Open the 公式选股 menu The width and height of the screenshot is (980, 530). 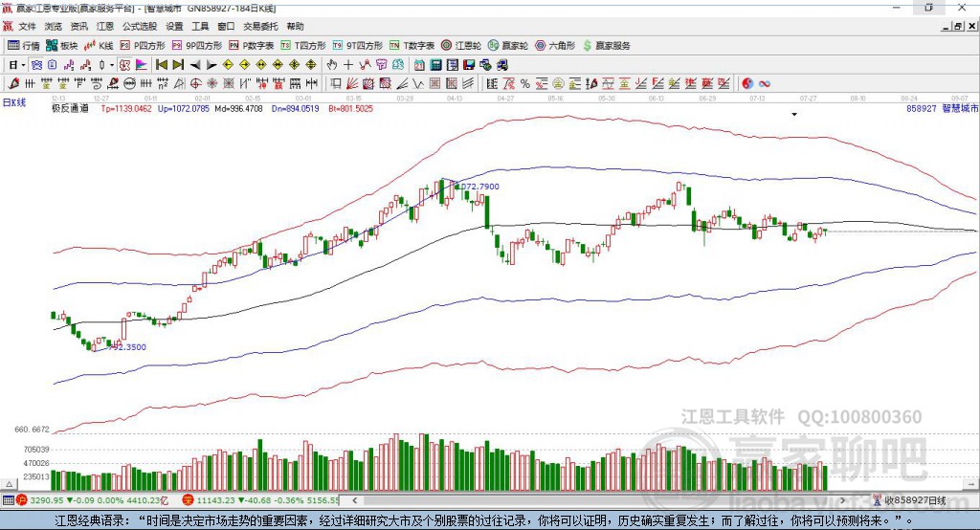click(140, 26)
